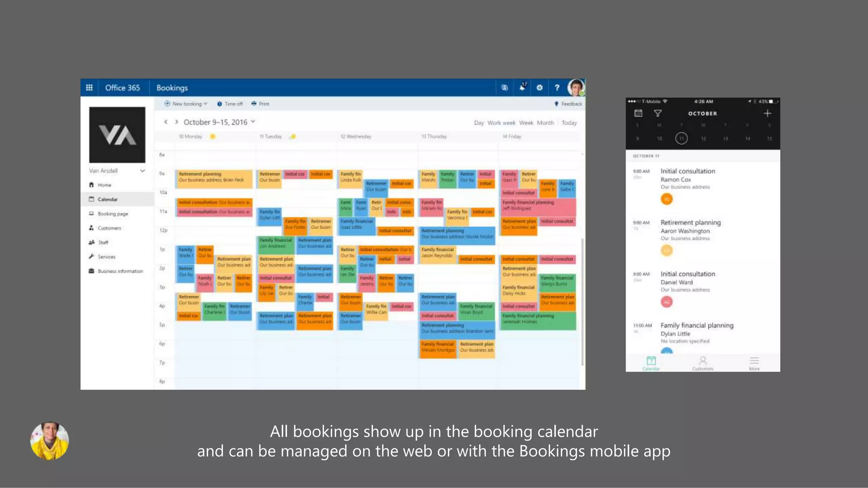This screenshot has width=868, height=488.
Task: Expand October 9–15, 2016 date picker
Action: pos(219,122)
